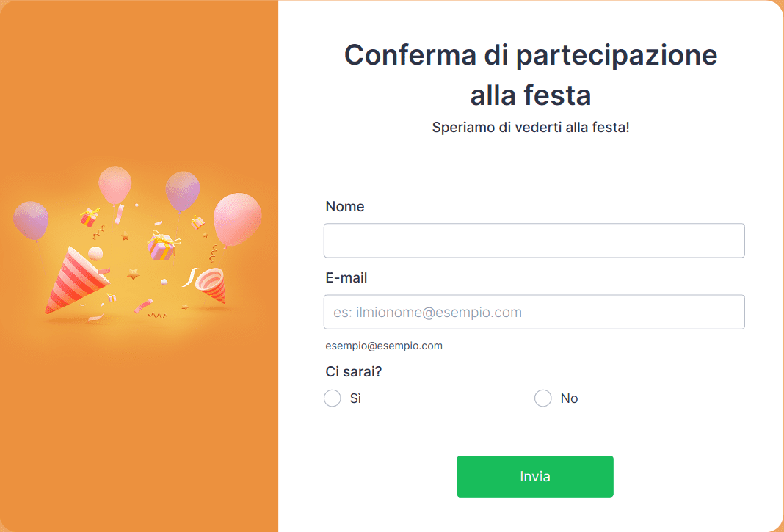
Task: Select the Sì radio button
Action: pos(333,398)
